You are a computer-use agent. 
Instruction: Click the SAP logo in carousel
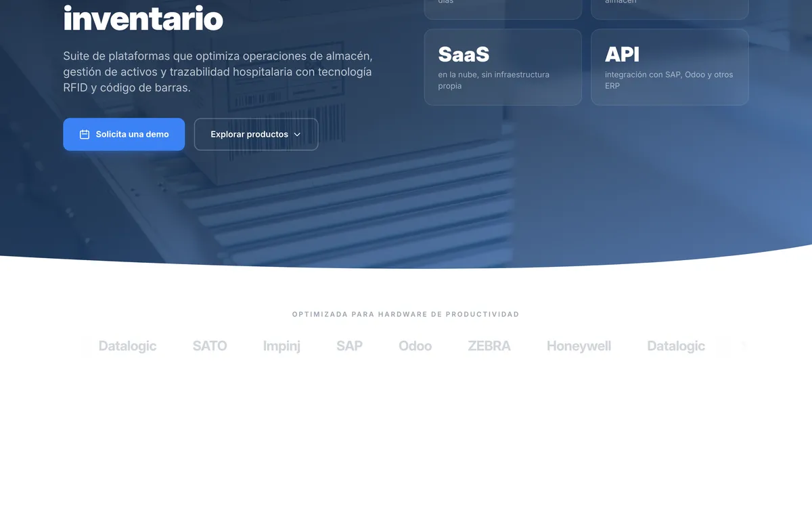click(349, 345)
